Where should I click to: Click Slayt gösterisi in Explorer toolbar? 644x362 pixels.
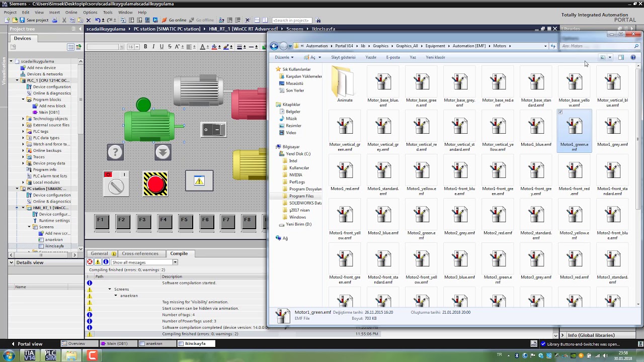pyautogui.click(x=343, y=57)
